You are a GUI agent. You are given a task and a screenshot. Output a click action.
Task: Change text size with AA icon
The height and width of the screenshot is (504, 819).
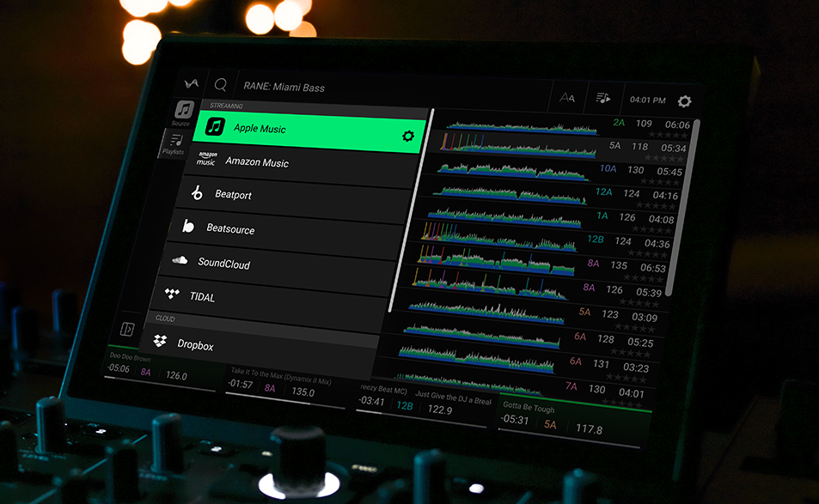[567, 98]
